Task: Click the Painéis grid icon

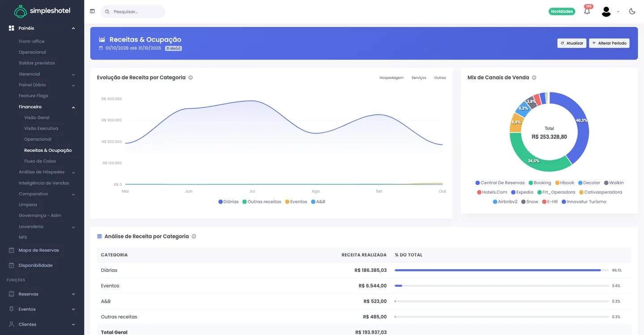Action: (12, 28)
